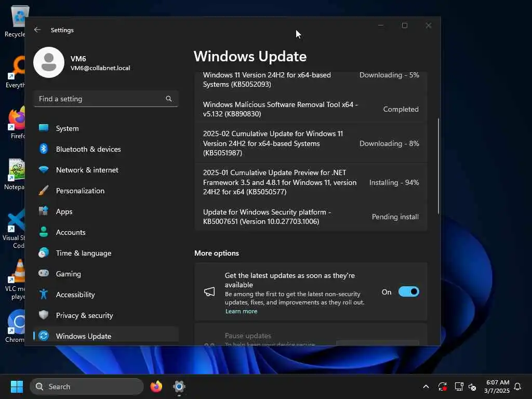
Task: Click the Accounts person icon
Action: [x=44, y=232]
